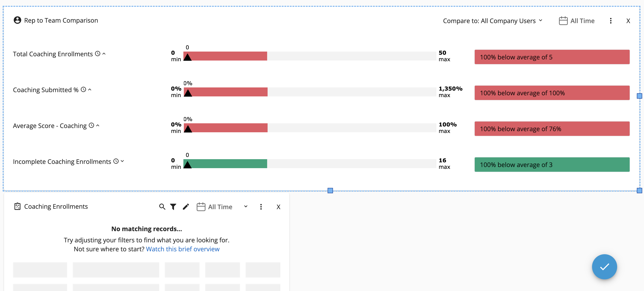Toggle the chevron next to Coaching Submitted %

click(90, 89)
